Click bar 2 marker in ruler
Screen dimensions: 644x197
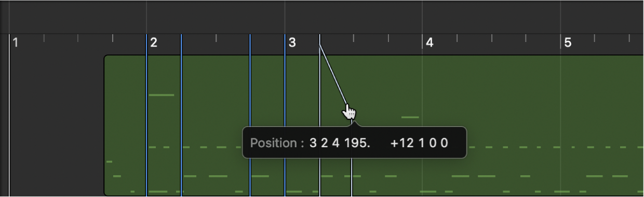154,43
